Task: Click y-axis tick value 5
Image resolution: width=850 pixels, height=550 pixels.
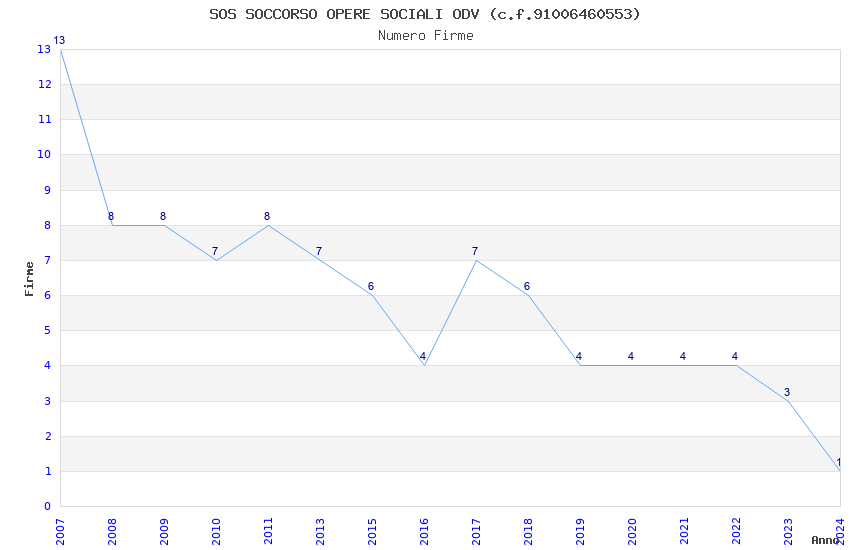Action: coord(48,331)
